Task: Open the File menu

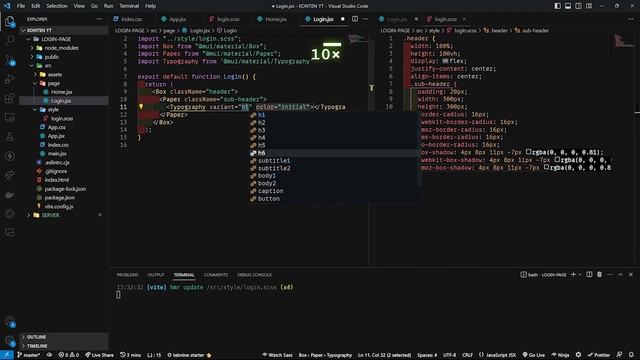Action: click(21, 6)
